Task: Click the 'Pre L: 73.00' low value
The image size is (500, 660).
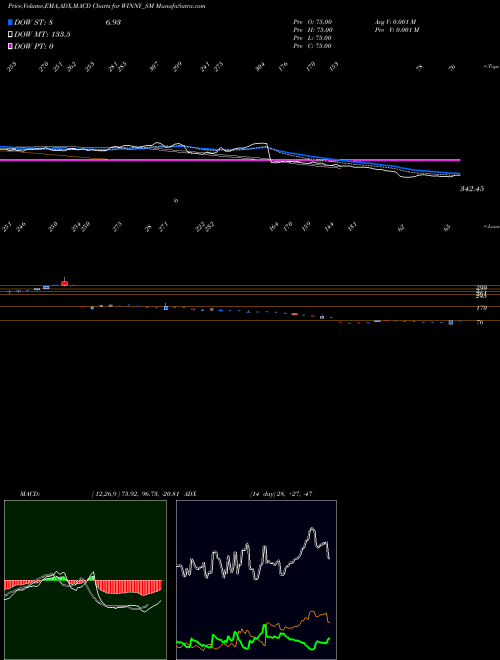Action: 313,38
